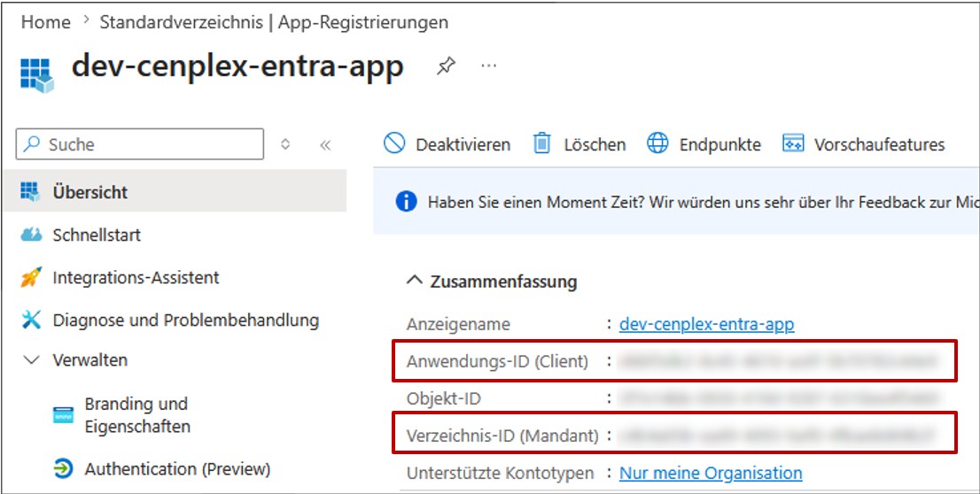
Task: Click the Authentication arrow icon
Action: click(x=63, y=469)
